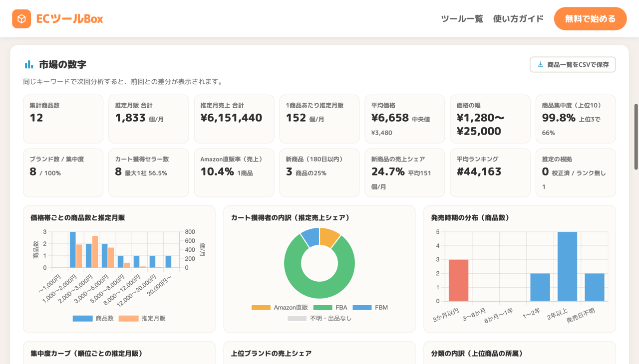This screenshot has height=364, width=639.
Task: Click the red 3か月以内 bar in release chart
Action: point(458,280)
